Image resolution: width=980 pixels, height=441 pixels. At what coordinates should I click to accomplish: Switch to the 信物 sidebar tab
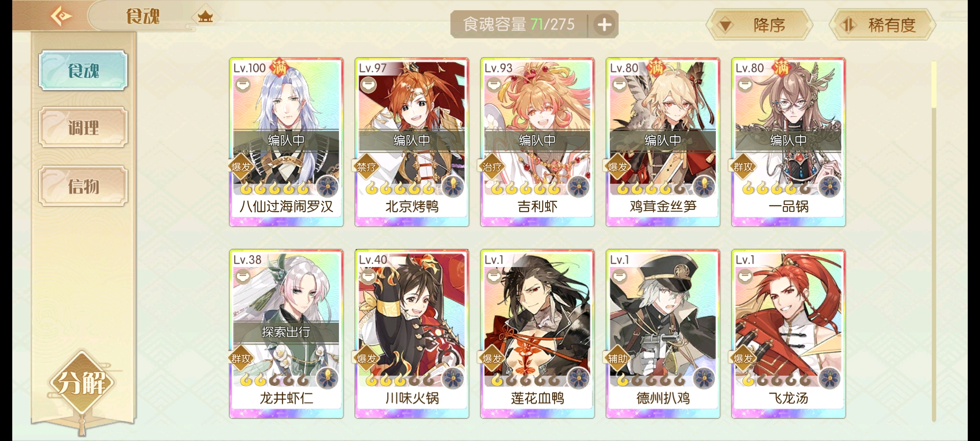[x=83, y=186]
